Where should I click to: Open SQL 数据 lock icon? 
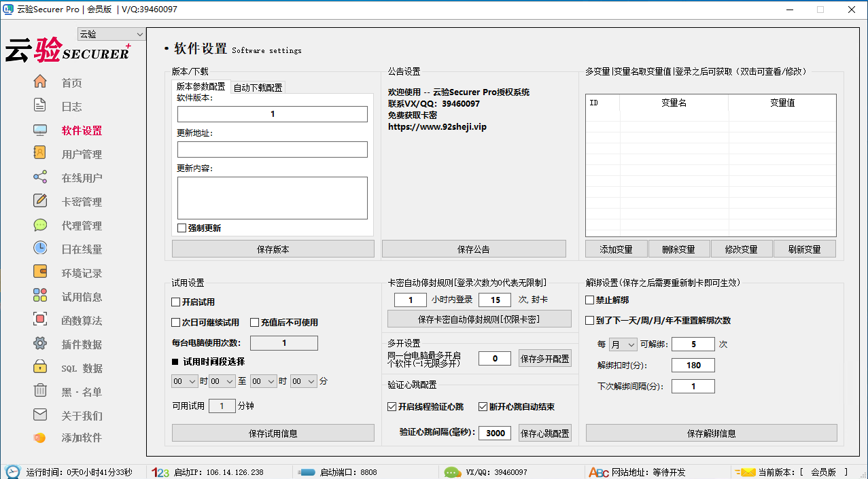pos(40,368)
